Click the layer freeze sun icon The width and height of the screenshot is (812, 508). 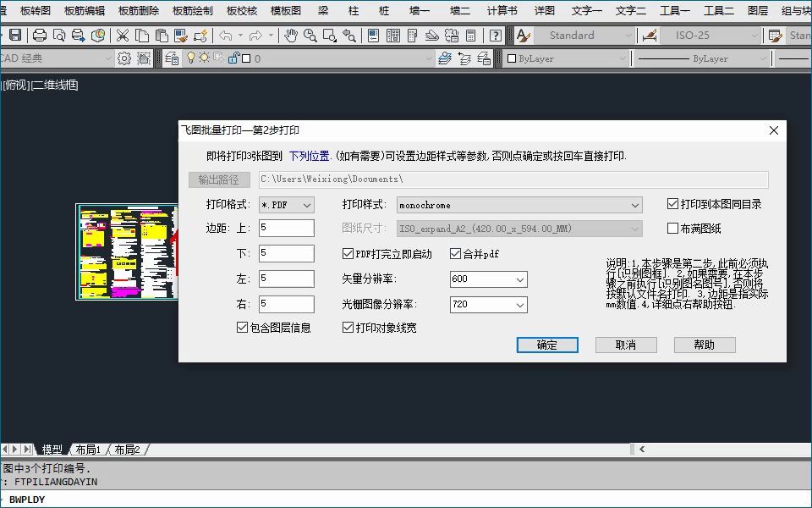point(204,58)
